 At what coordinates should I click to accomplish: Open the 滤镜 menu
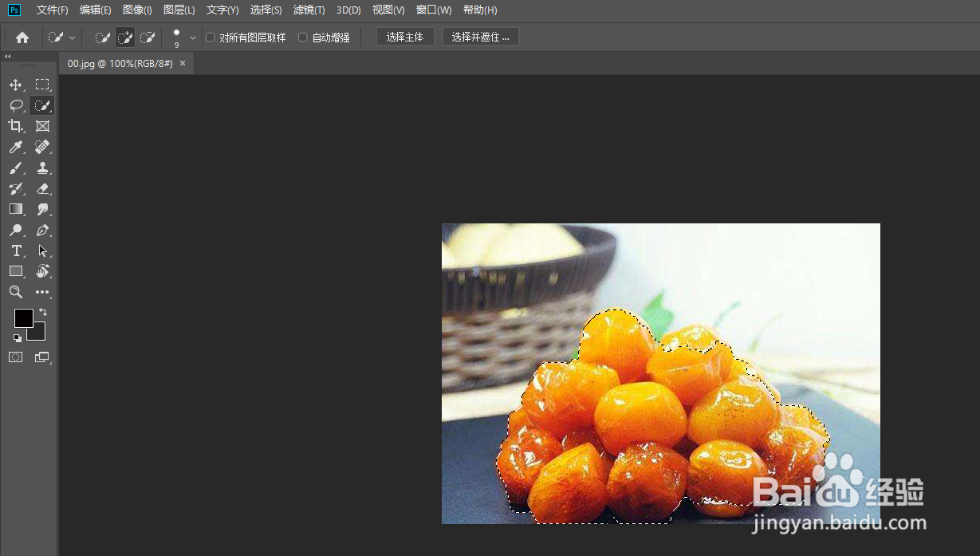tap(309, 10)
